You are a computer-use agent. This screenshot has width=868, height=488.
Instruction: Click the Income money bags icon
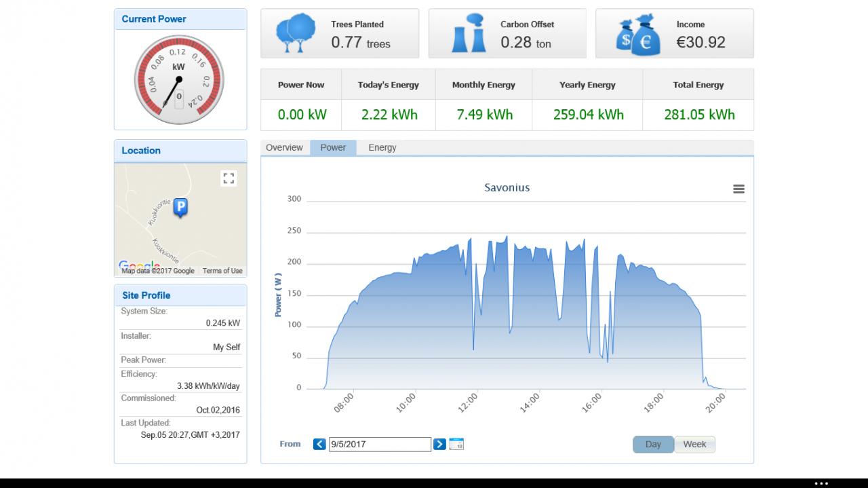(638, 35)
